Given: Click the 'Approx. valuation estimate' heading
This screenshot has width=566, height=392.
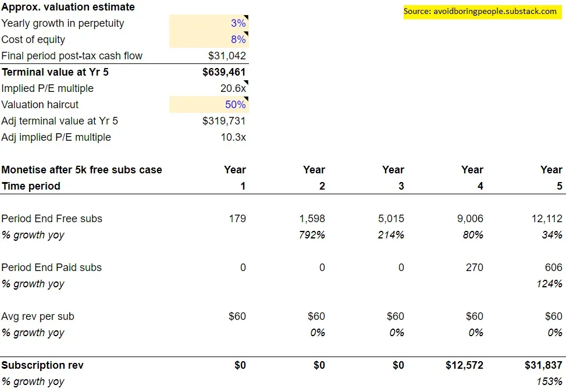Looking at the screenshot, I should tap(68, 7).
